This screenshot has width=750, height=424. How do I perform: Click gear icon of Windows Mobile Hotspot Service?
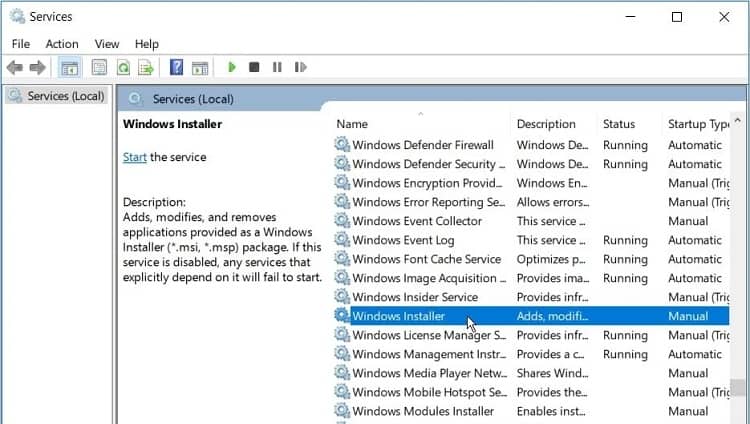click(342, 391)
